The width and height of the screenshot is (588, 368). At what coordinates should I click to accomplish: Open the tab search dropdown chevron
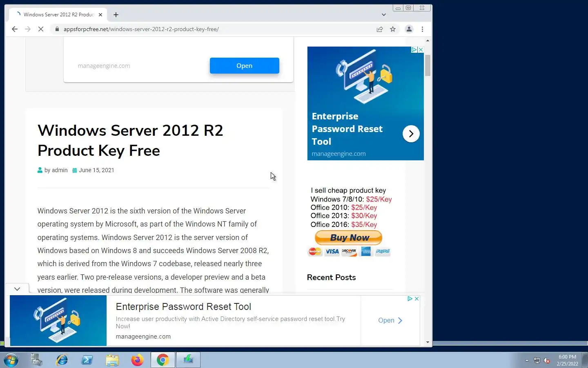(x=384, y=15)
